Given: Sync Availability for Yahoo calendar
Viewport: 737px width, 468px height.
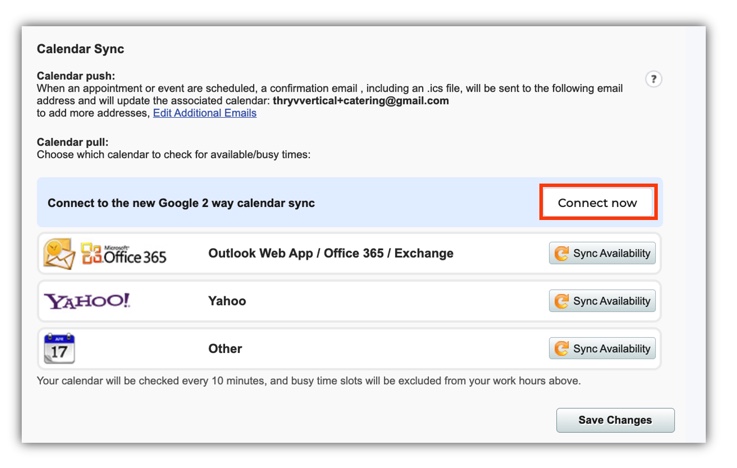Looking at the screenshot, I should pyautogui.click(x=602, y=301).
